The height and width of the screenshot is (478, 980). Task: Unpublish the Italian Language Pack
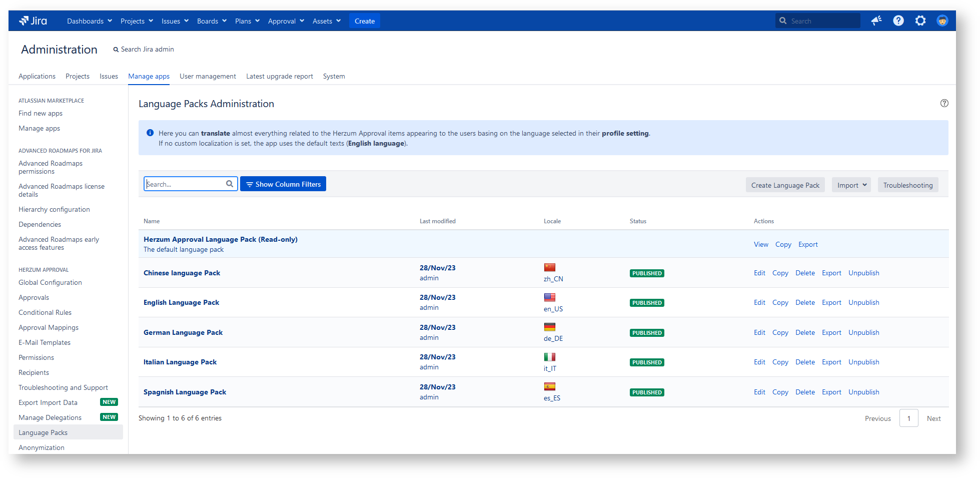click(863, 362)
